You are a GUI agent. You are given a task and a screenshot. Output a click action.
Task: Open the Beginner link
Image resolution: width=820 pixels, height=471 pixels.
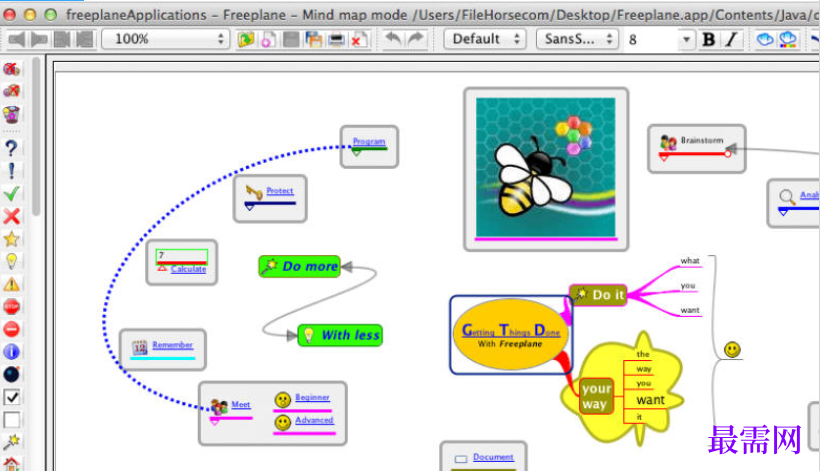pos(312,397)
